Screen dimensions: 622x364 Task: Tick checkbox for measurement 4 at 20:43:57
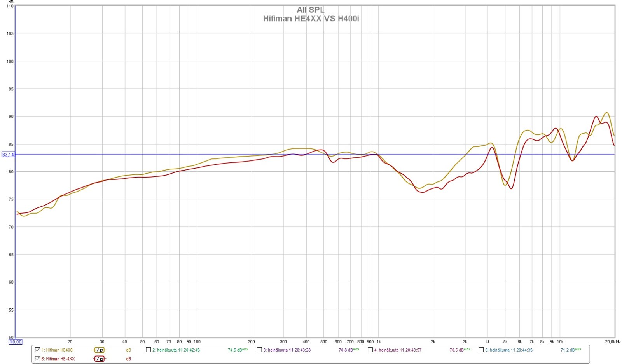370,350
